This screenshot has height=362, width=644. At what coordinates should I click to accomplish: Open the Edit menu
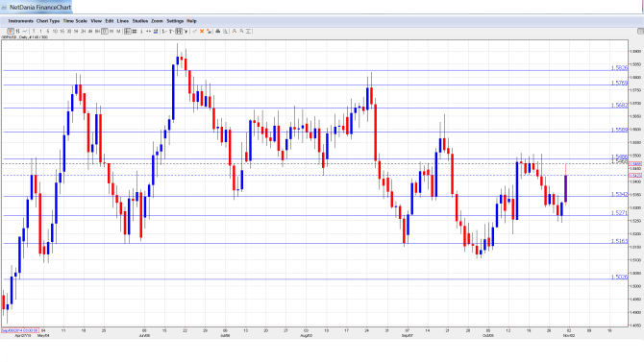[110, 21]
